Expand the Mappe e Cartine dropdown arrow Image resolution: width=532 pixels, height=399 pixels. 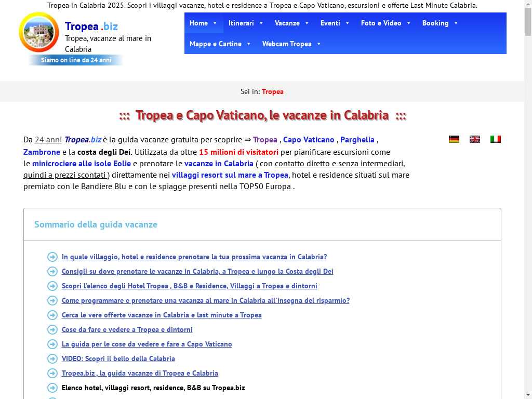click(x=249, y=44)
